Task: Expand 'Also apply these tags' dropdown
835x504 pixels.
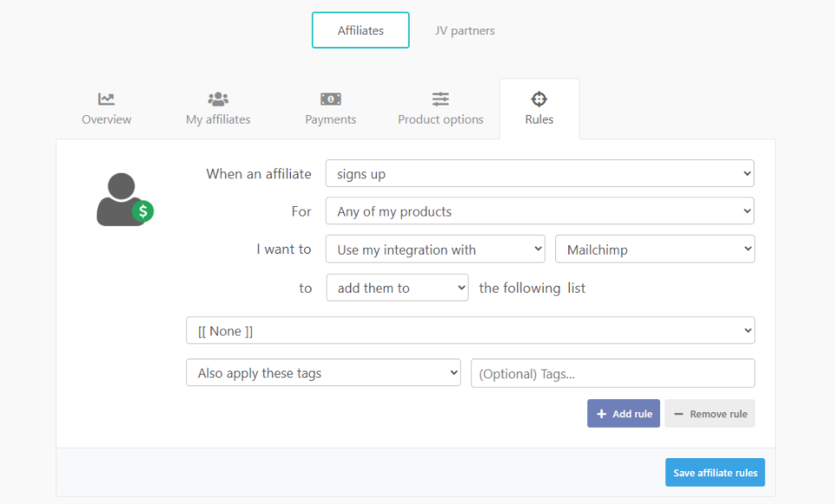Action: [323, 373]
